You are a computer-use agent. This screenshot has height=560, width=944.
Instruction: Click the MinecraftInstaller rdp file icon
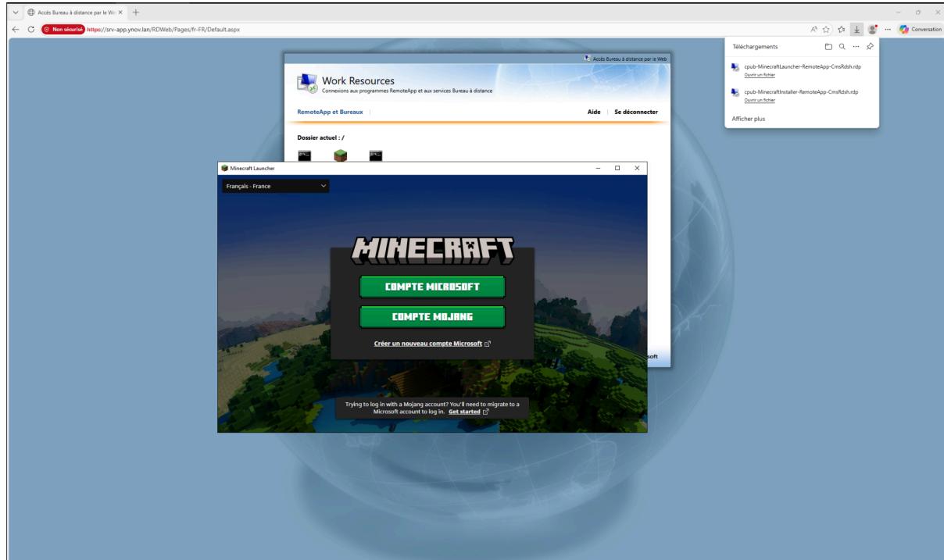click(x=735, y=92)
